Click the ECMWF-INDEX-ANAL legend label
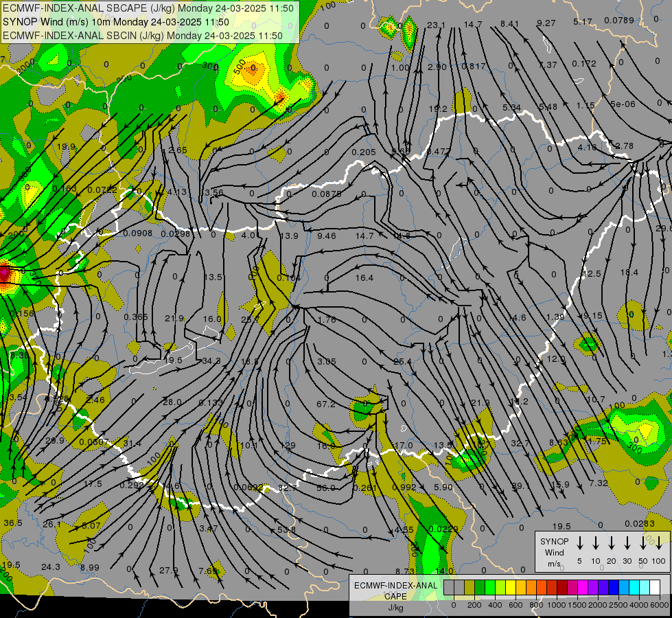Viewport: 672px width, 618px height. coord(395,586)
